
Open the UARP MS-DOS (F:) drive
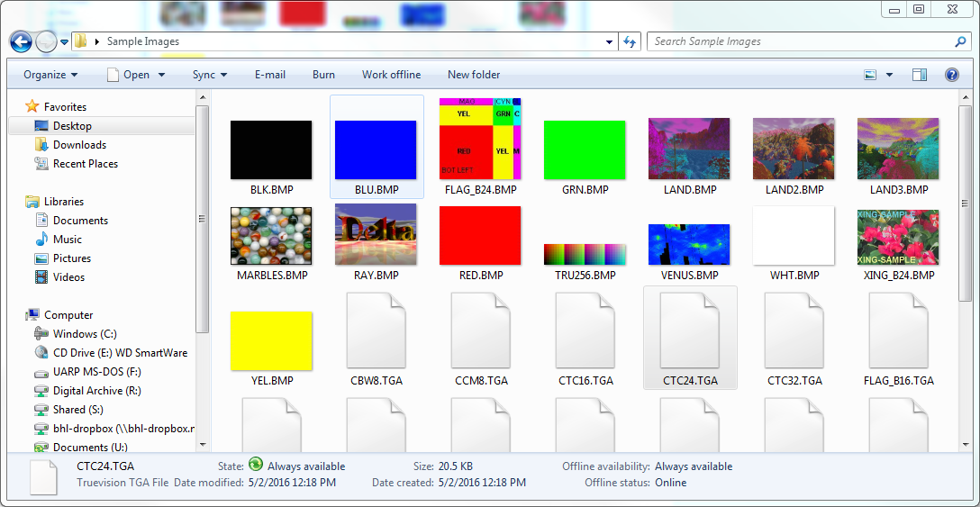tap(97, 371)
